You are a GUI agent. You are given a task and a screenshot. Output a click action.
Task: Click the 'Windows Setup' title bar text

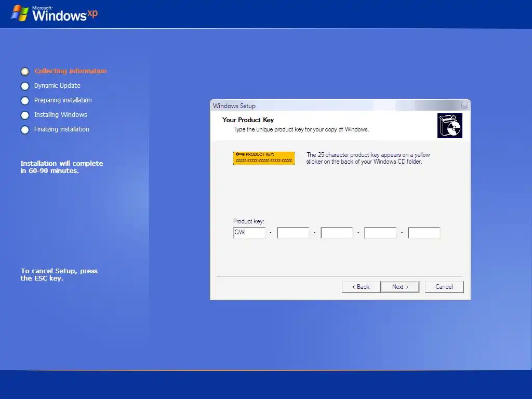pos(234,106)
